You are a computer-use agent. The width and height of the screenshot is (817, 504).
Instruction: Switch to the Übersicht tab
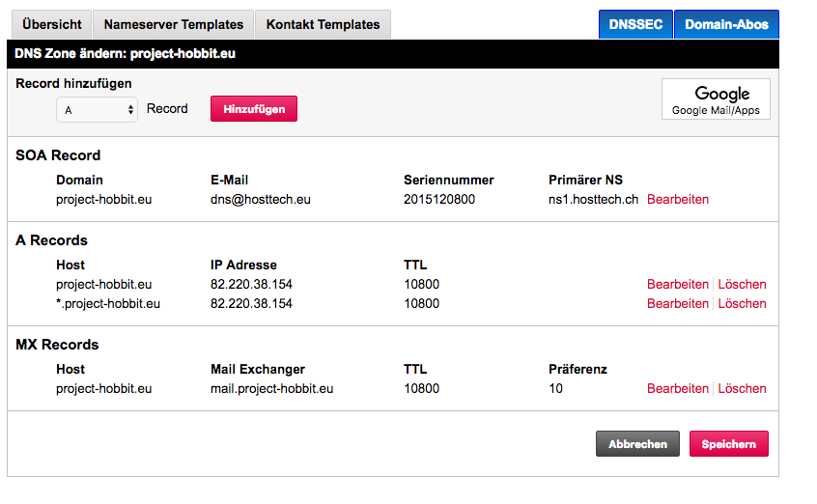click(51, 24)
